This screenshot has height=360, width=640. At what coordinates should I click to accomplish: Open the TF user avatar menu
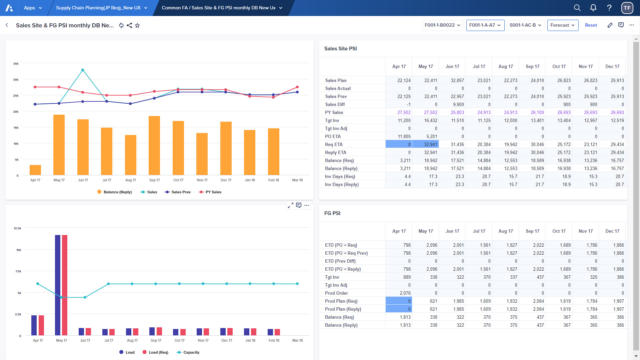coord(627,8)
